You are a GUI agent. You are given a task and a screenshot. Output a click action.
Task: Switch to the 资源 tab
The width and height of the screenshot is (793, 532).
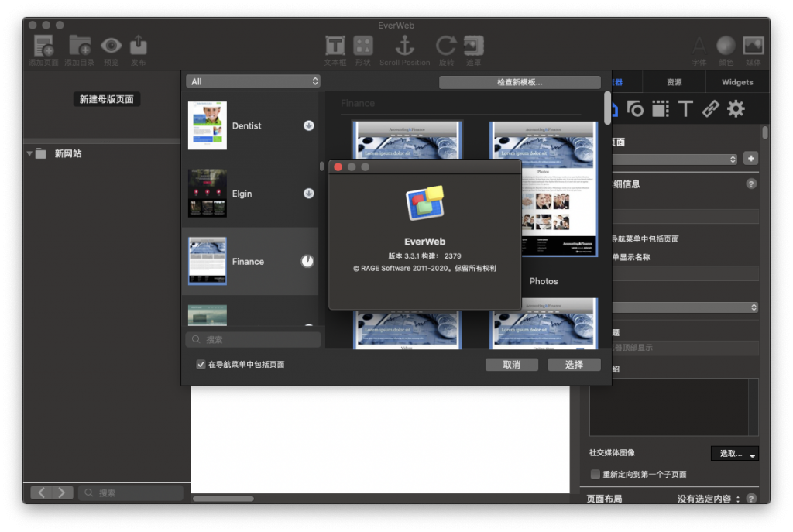(x=674, y=82)
